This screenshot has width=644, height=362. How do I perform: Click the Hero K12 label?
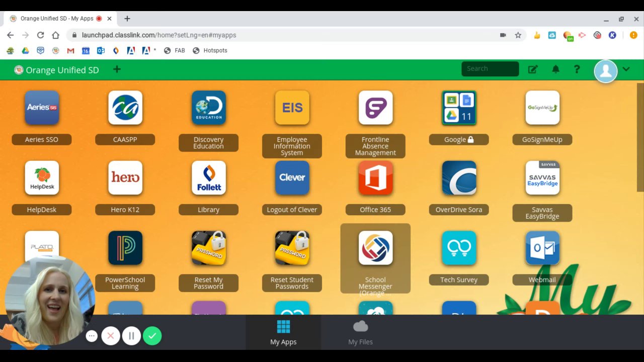(125, 210)
